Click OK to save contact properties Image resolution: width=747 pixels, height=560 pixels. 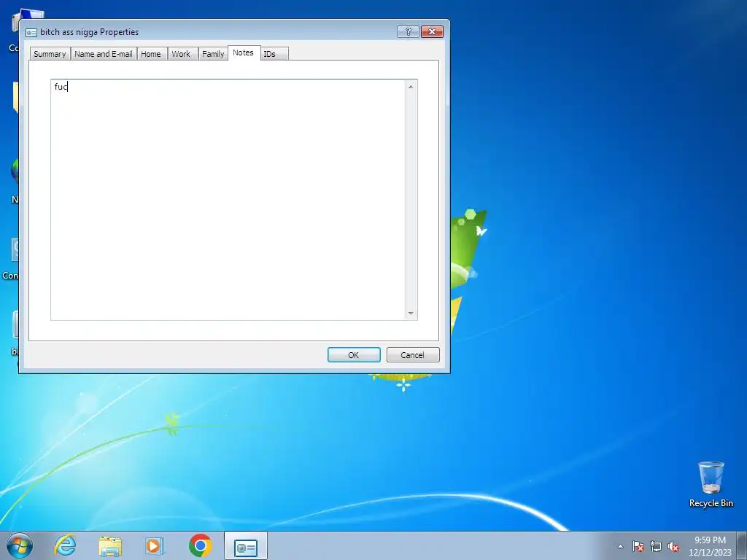click(x=354, y=355)
